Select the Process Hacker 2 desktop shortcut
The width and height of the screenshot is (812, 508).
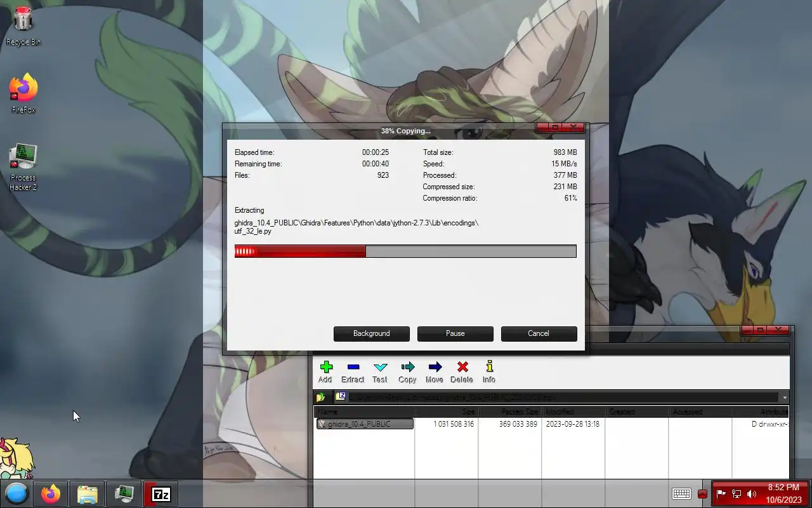pos(23,167)
